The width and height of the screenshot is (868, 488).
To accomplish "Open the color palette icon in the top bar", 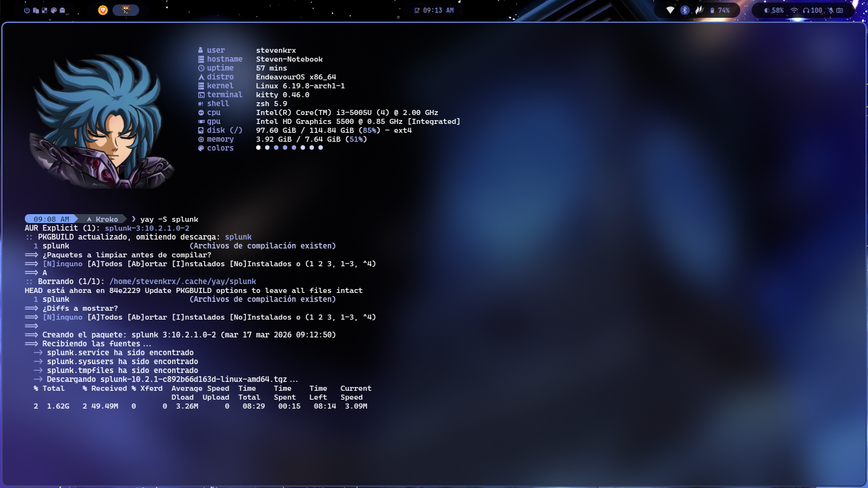I will tap(53, 10).
